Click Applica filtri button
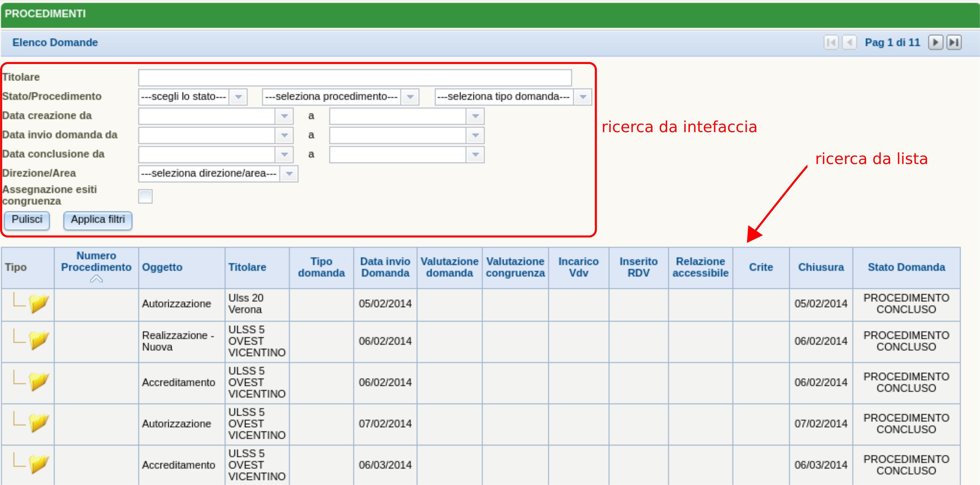This screenshot has height=485, width=980. (98, 221)
